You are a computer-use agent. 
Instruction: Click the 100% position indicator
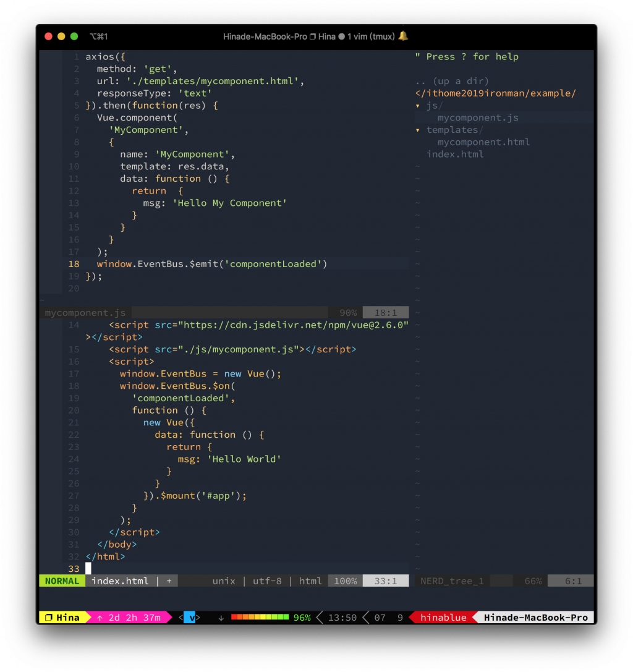(x=346, y=581)
